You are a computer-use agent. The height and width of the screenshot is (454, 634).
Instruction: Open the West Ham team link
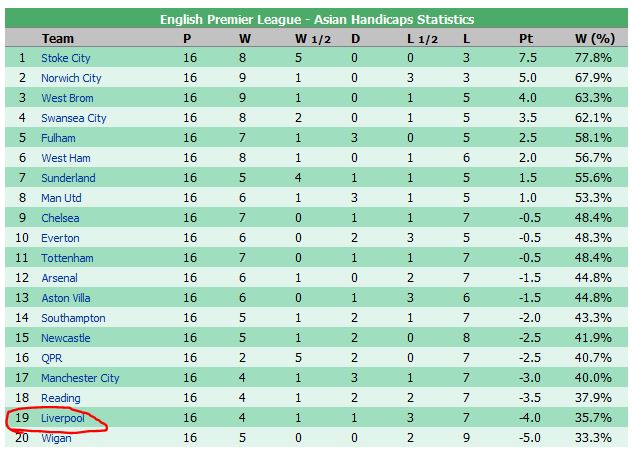(66, 158)
